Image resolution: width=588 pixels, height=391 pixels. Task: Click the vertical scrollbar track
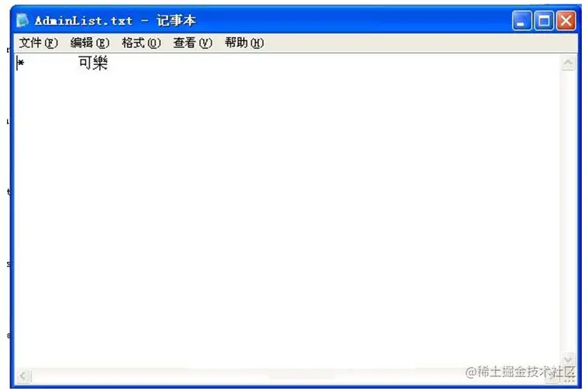[x=568, y=211]
